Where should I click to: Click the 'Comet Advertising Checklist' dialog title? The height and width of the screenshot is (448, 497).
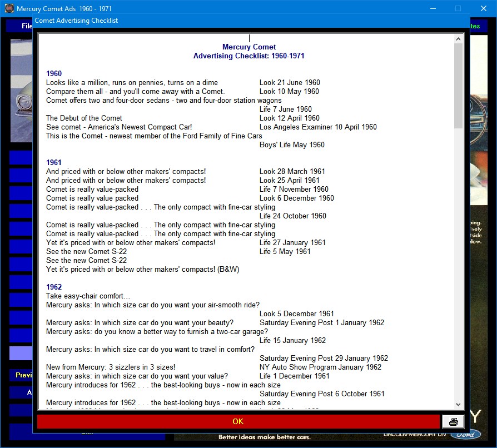tap(76, 21)
